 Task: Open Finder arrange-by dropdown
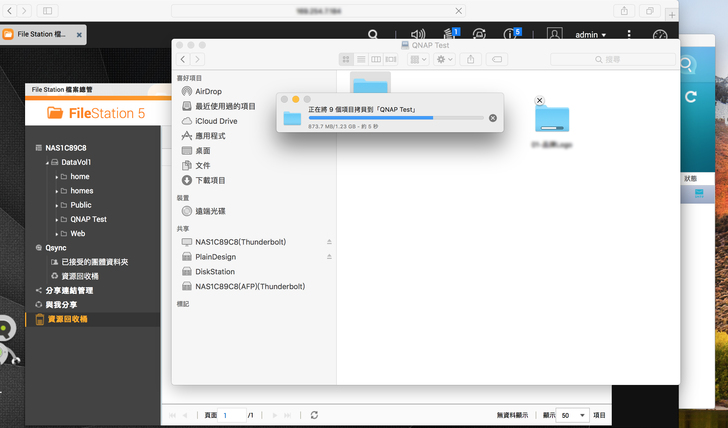pyautogui.click(x=418, y=59)
